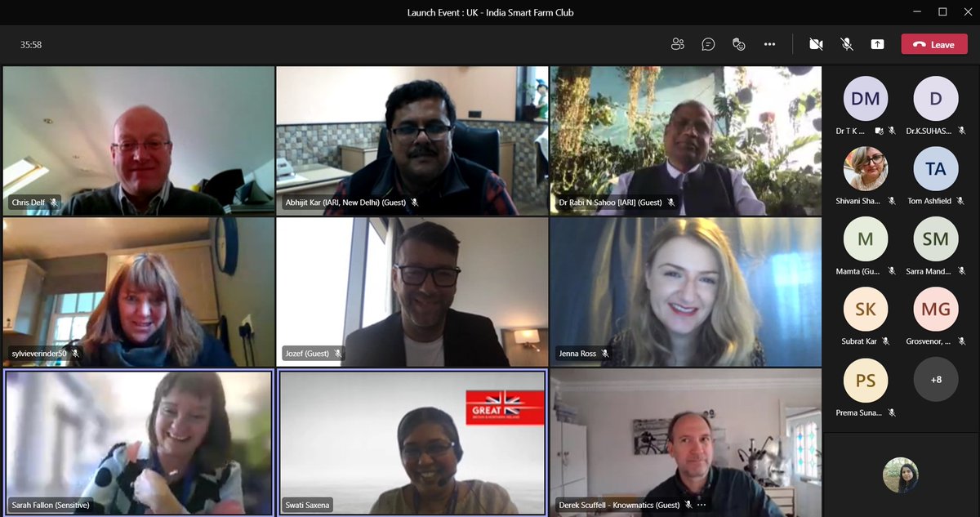Click the Dr Rabi N Sahoo [IARI] label
Image resolution: width=980 pixels, height=517 pixels.
point(610,203)
